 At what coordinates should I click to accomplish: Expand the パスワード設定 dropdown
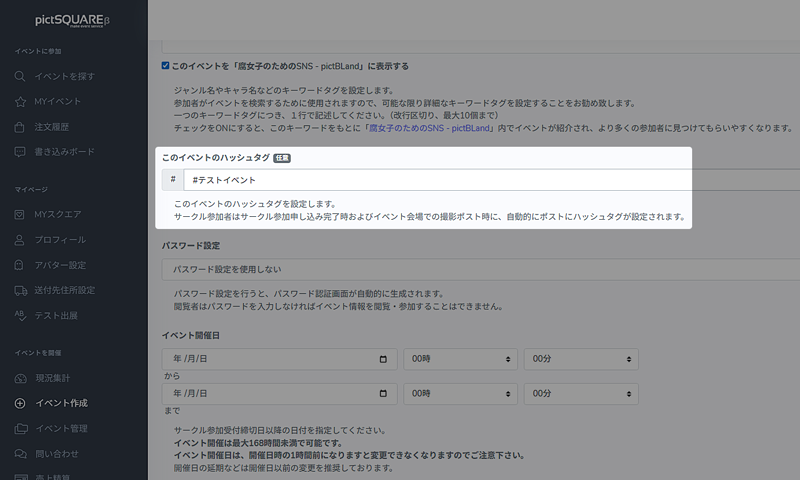[480, 270]
